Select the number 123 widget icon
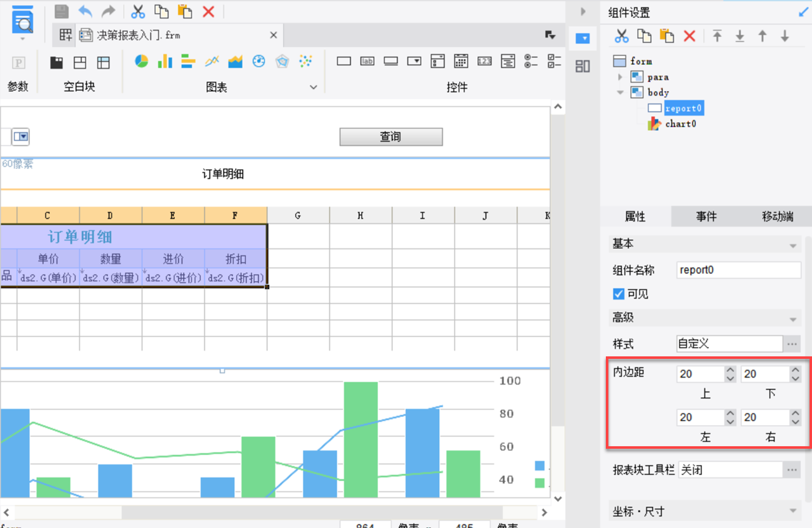The image size is (812, 528). click(x=485, y=61)
